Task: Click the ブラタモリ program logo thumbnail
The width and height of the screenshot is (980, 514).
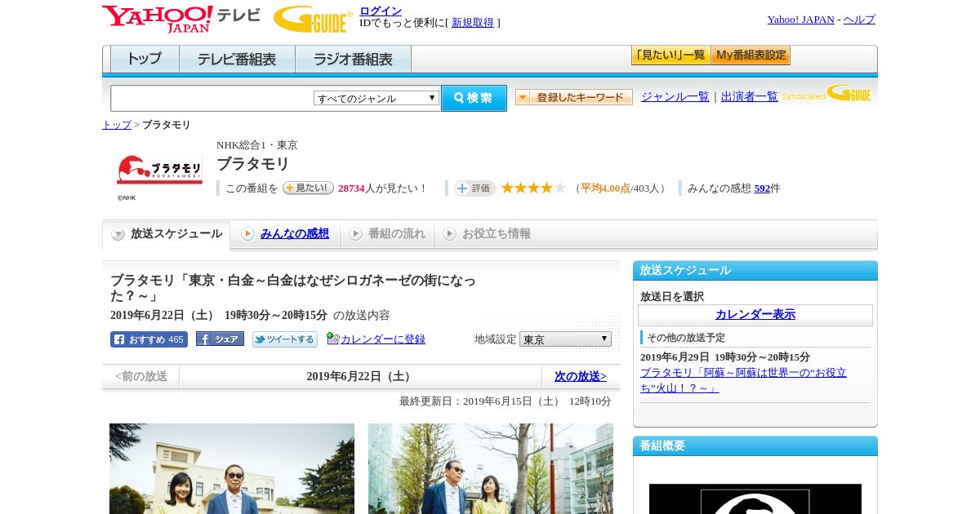Action: tap(159, 171)
